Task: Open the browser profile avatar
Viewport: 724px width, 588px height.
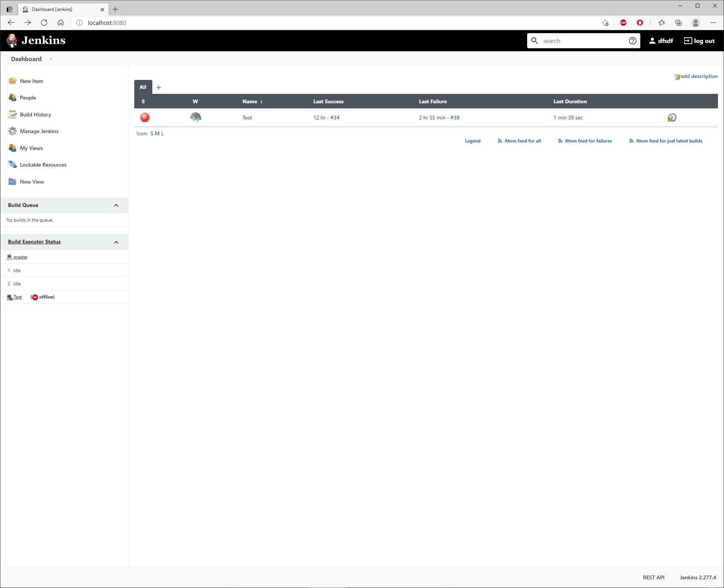Action: (x=696, y=23)
